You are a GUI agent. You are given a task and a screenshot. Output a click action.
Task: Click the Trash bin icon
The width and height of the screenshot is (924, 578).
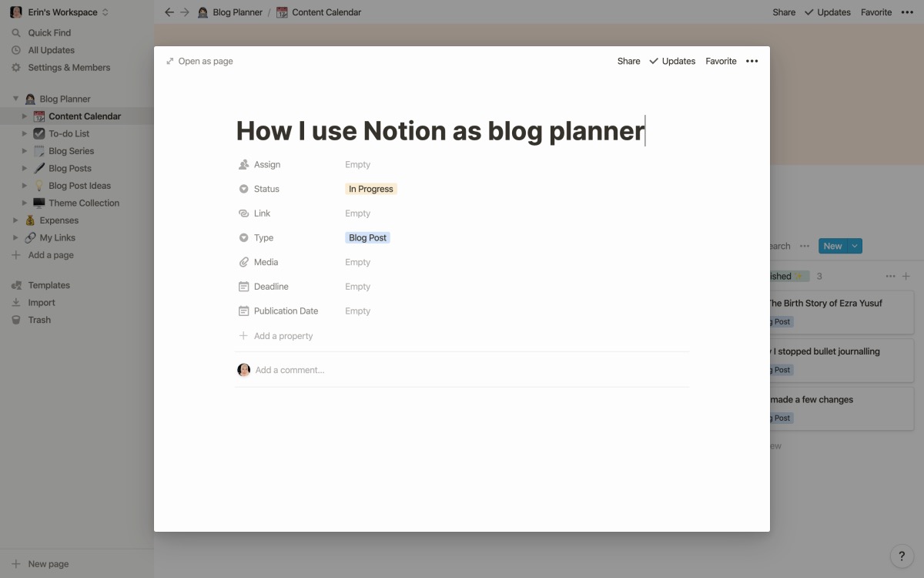coord(16,320)
